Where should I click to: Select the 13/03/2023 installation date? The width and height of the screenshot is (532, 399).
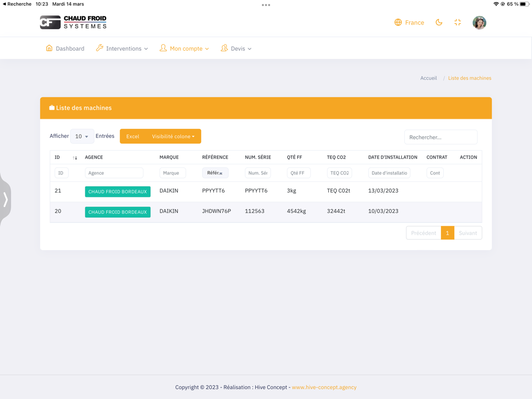[383, 190]
